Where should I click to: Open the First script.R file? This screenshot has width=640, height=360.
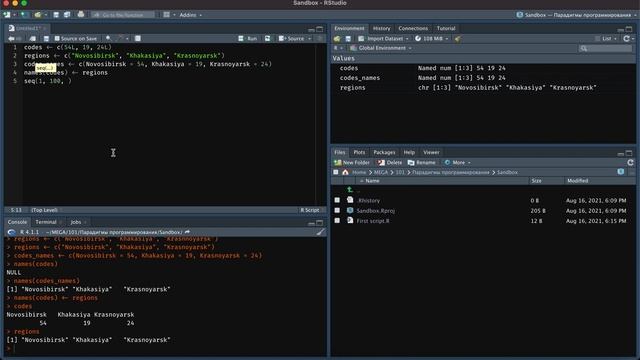[373, 221]
